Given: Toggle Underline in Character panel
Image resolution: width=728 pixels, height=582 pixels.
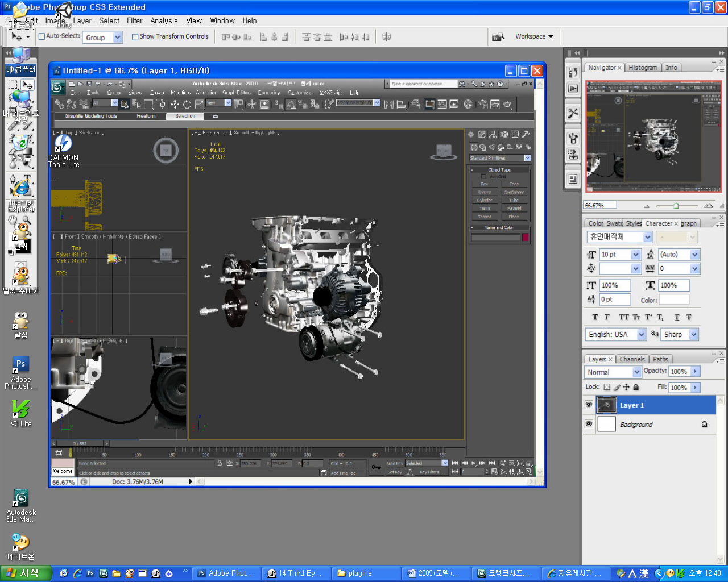Looking at the screenshot, I should 677,317.
